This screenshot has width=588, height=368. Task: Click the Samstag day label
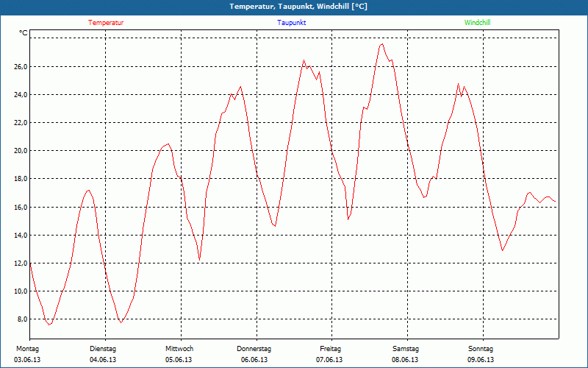pyautogui.click(x=406, y=349)
